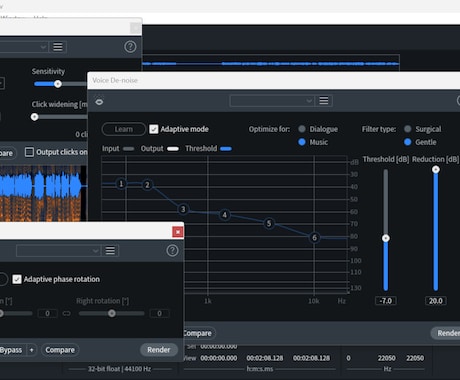Click the Reduction [dB] vertical slider handle
The width and height of the screenshot is (460, 380).
coord(436,170)
